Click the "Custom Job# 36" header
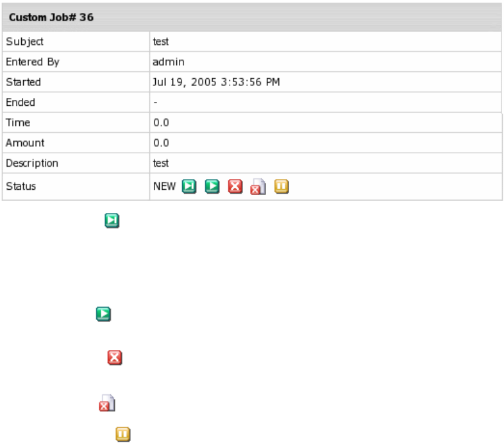 click(x=51, y=17)
